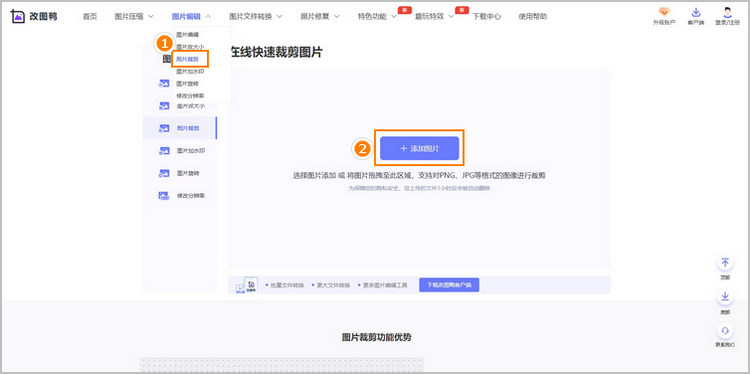Image resolution: width=750 pixels, height=374 pixels.
Task: Choose 图片旋转 from the dropdown list
Action: tap(187, 84)
